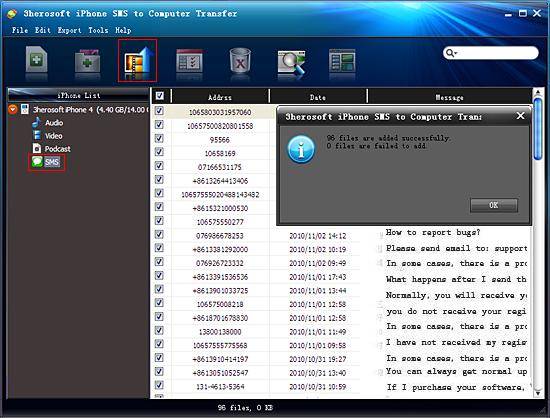Select the Podcast icon in iPhone list
Viewport: 550px width, 418px height.
tap(37, 148)
